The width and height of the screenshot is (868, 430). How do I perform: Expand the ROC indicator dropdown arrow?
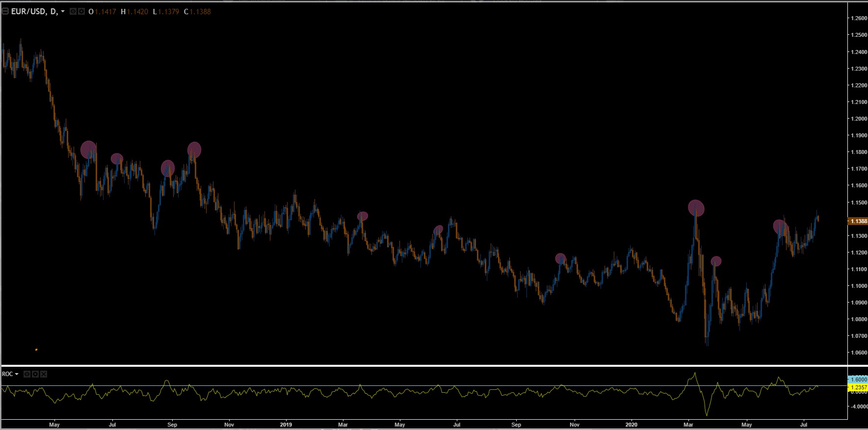[17, 374]
